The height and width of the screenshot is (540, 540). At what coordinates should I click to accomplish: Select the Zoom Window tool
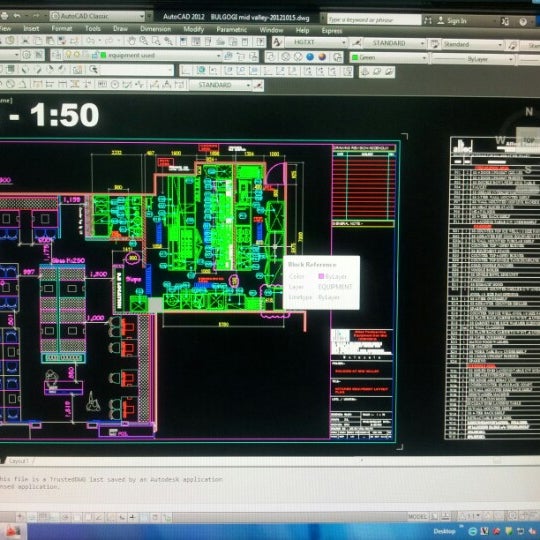coord(156,41)
